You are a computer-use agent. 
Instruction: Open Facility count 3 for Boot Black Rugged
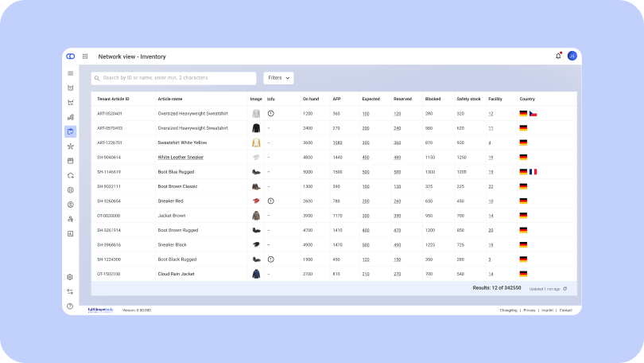point(490,260)
